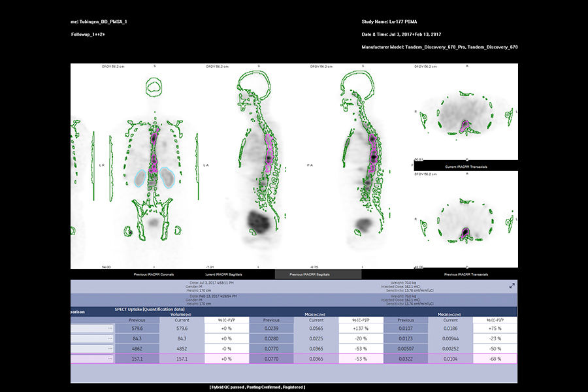The image size is (588, 392).
Task: Click the Max(nCi/ml) column header
Action: [316, 314]
